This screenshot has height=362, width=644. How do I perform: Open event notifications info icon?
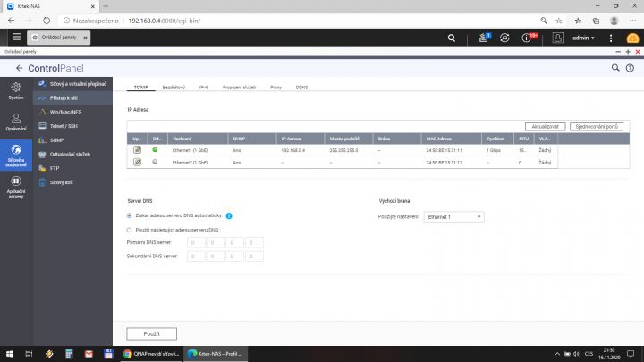pos(526,38)
